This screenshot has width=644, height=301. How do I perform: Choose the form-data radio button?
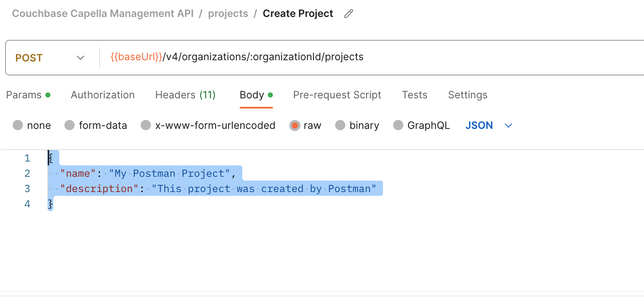(69, 125)
